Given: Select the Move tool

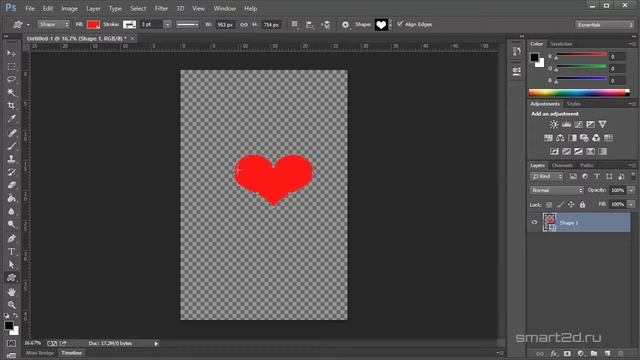Looking at the screenshot, I should click(x=11, y=53).
